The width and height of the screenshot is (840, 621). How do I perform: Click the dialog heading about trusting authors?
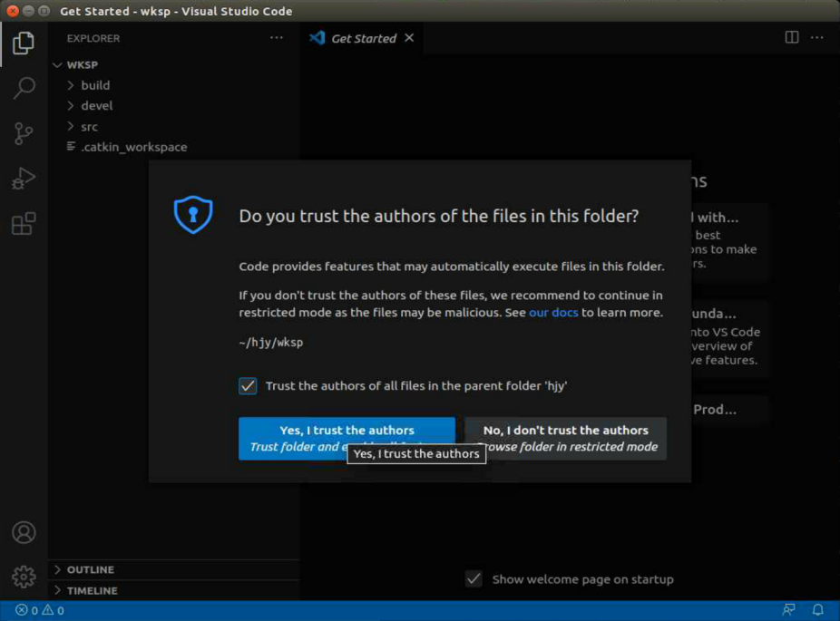point(439,216)
